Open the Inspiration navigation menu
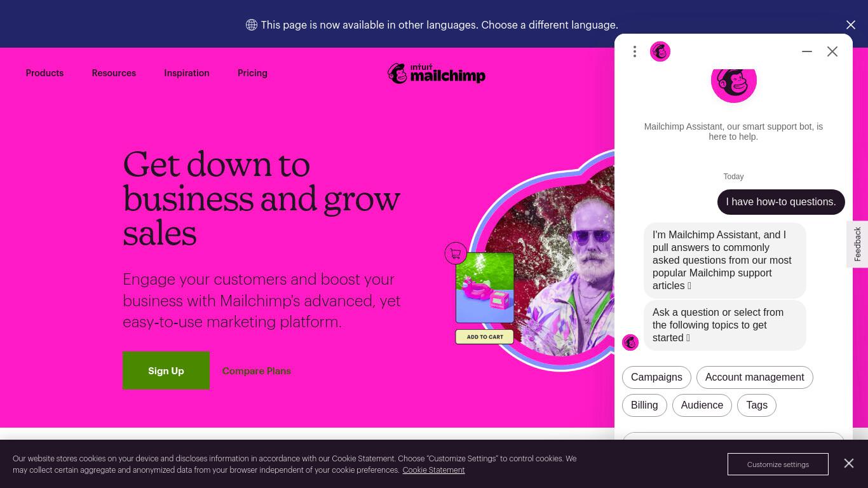Screen dimensions: 868x488 click(x=187, y=73)
